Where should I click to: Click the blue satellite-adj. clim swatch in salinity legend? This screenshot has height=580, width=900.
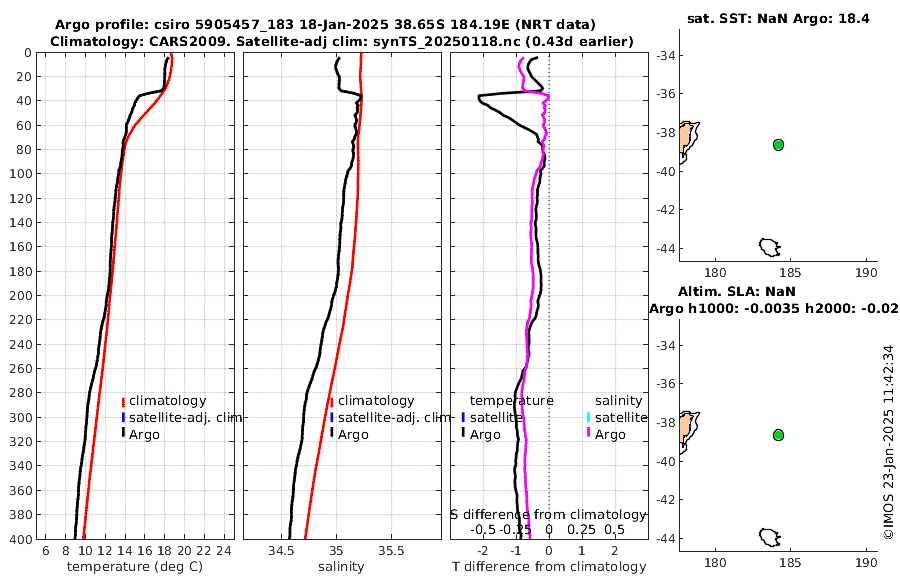tap(332, 417)
